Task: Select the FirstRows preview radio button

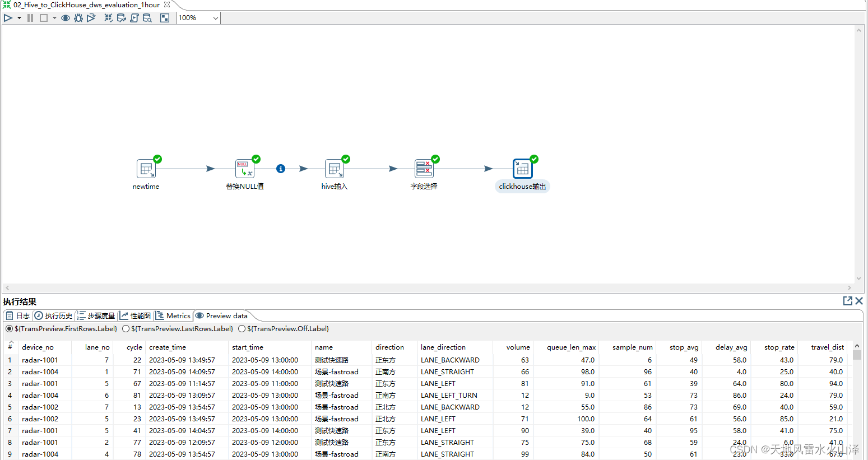Action: pyautogui.click(x=8, y=328)
